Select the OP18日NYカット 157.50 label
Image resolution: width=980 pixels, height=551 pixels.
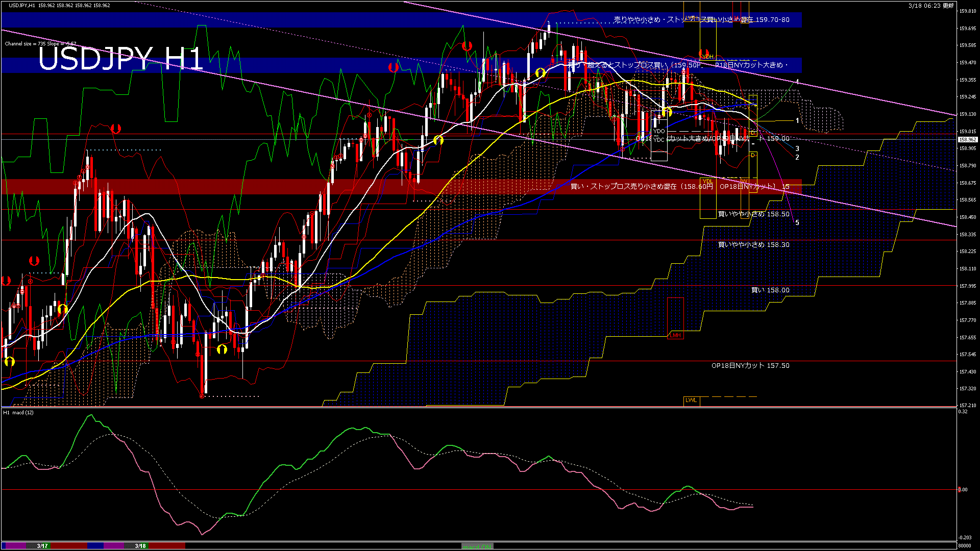click(x=750, y=366)
